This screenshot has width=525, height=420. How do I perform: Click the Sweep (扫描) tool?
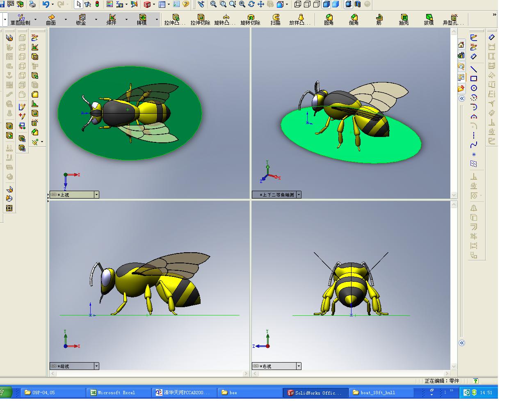tap(276, 20)
